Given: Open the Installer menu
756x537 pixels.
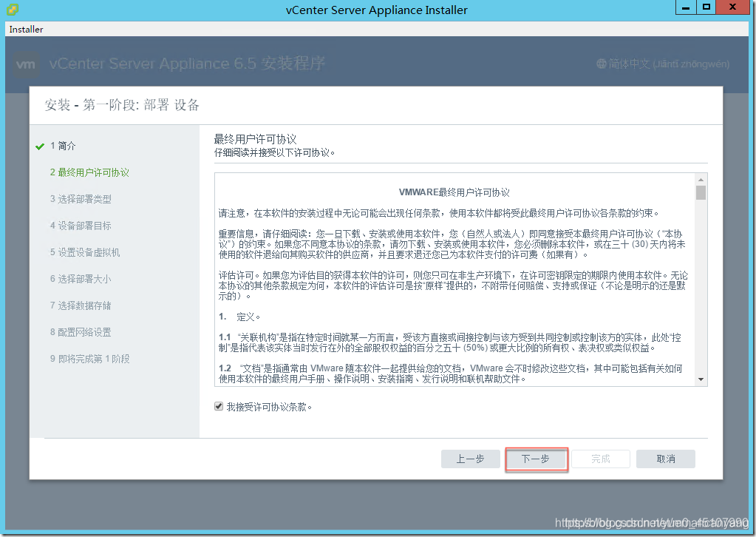Looking at the screenshot, I should (26, 30).
